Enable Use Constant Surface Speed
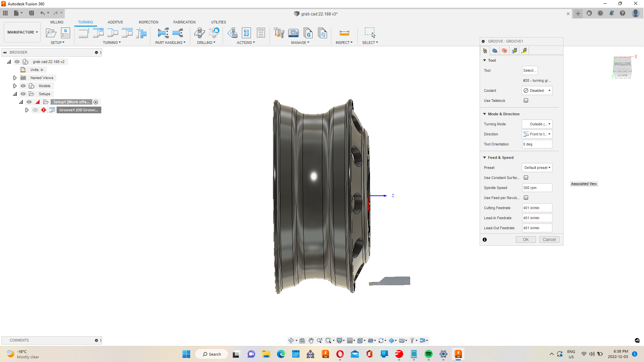644x362 pixels. [x=526, y=178]
